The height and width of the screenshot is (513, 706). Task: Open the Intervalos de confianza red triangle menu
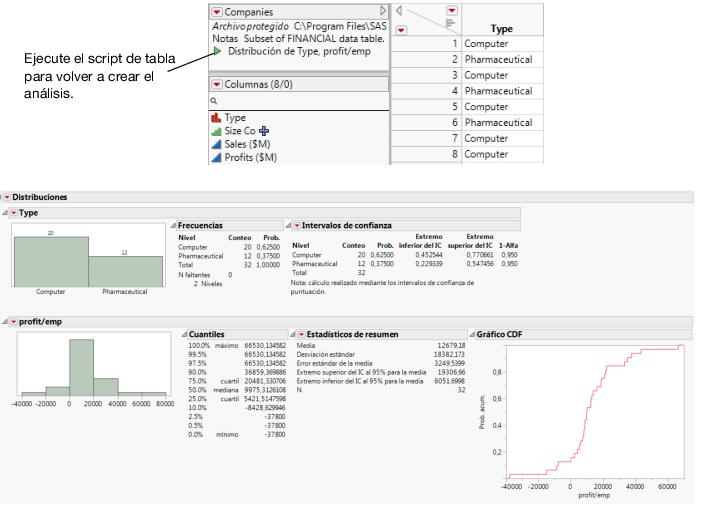coord(297,225)
